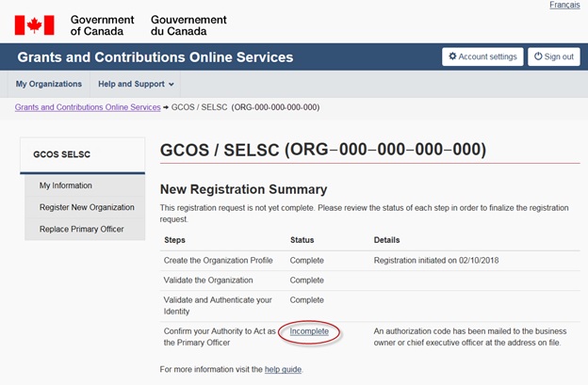Open the help guide link
Image resolution: width=588 pixels, height=385 pixels.
(283, 369)
